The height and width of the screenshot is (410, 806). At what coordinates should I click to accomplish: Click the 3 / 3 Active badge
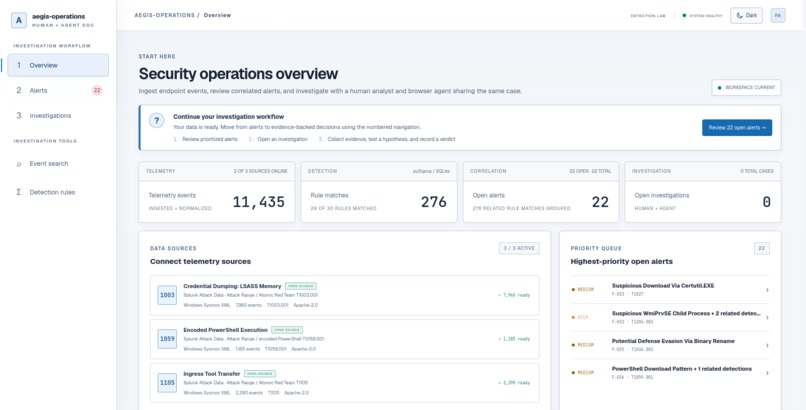519,248
